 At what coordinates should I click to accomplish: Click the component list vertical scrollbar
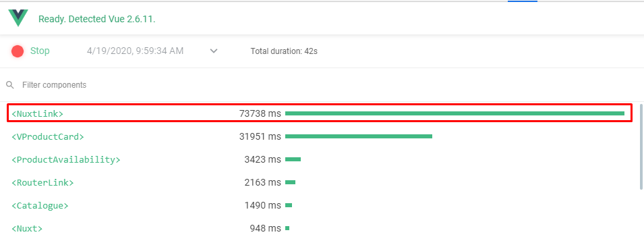coord(641,146)
